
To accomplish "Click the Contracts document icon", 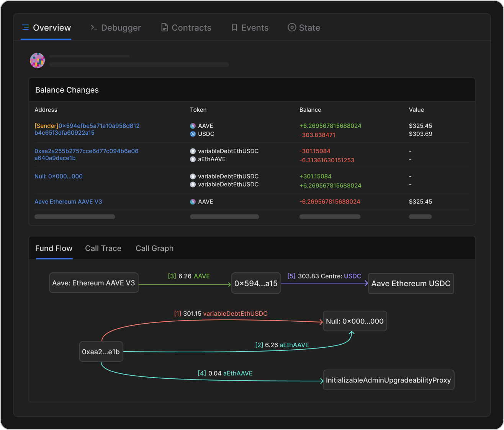I will (165, 28).
